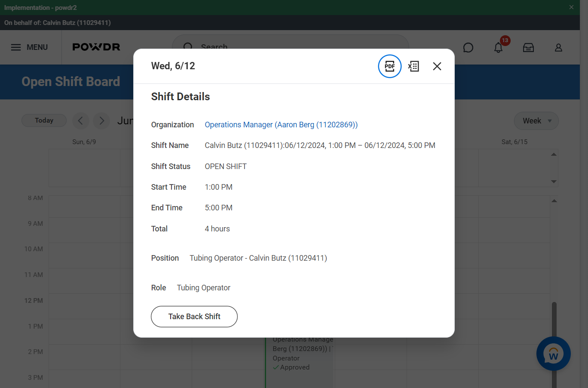The height and width of the screenshot is (388, 588).
Task: Click the POWDR logo
Action: (96, 47)
